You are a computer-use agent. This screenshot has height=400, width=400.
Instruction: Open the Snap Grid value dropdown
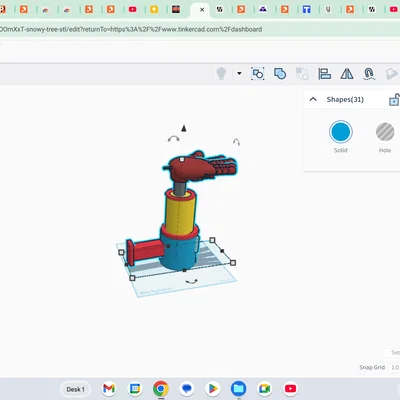tap(395, 367)
